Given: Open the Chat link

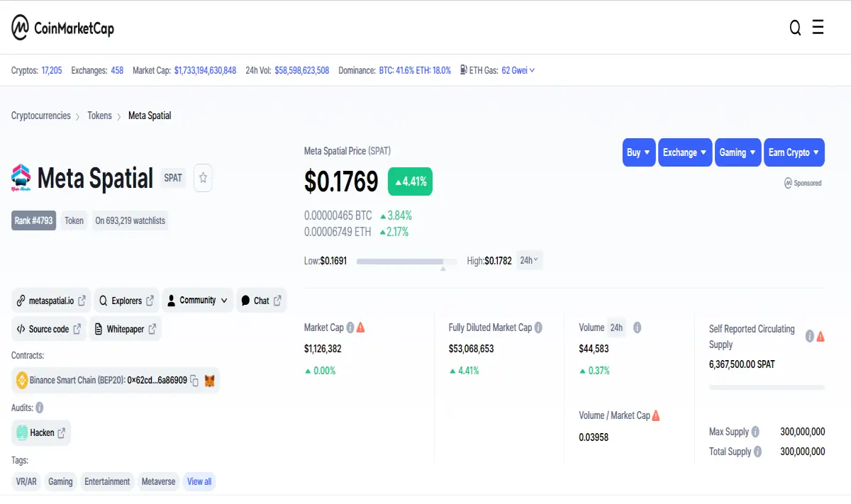Looking at the screenshot, I should [261, 301].
